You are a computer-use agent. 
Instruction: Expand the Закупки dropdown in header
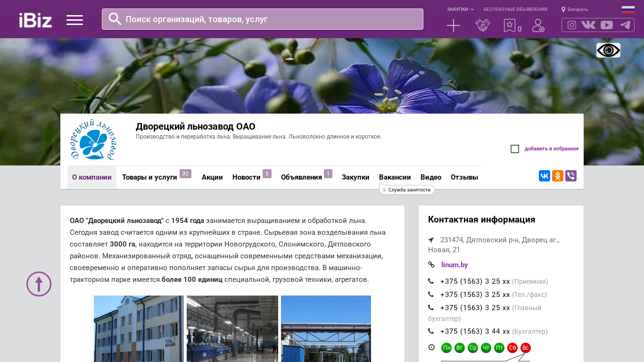click(460, 9)
